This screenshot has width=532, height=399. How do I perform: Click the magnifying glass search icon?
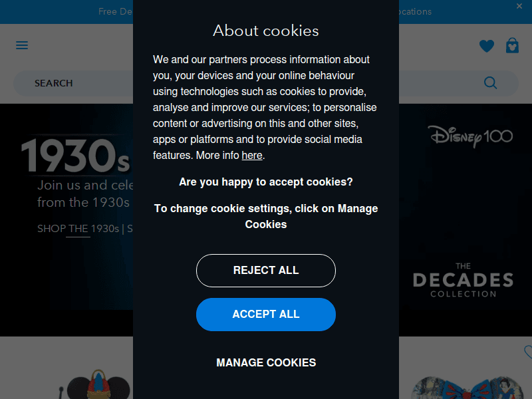[x=490, y=82]
